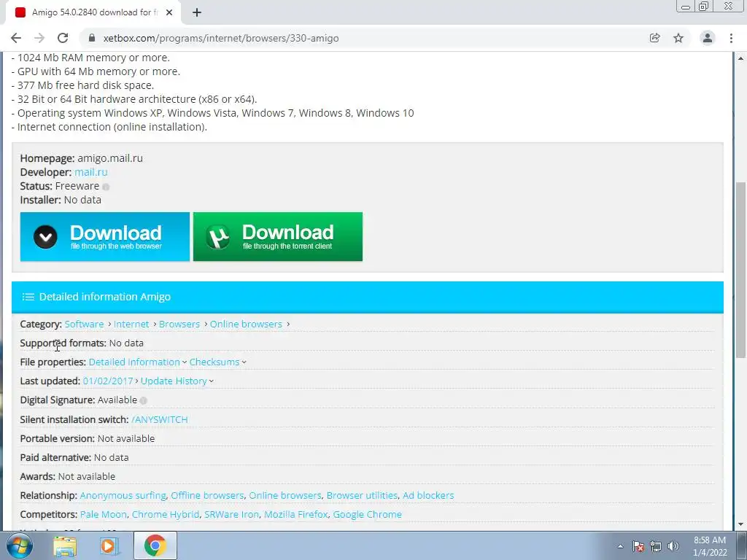Click the browser forward arrow
This screenshot has height=560, width=747.
(39, 38)
